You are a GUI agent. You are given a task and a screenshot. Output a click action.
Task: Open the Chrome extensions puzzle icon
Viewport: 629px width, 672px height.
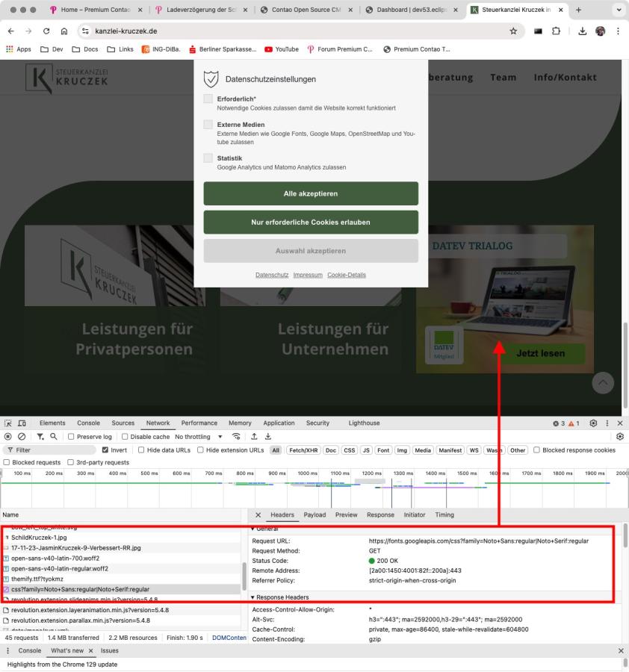point(556,31)
